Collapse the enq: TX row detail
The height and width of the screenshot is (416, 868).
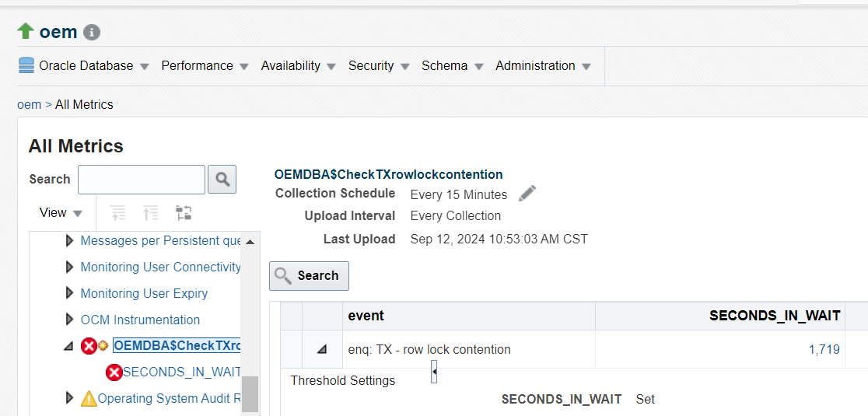tap(321, 350)
